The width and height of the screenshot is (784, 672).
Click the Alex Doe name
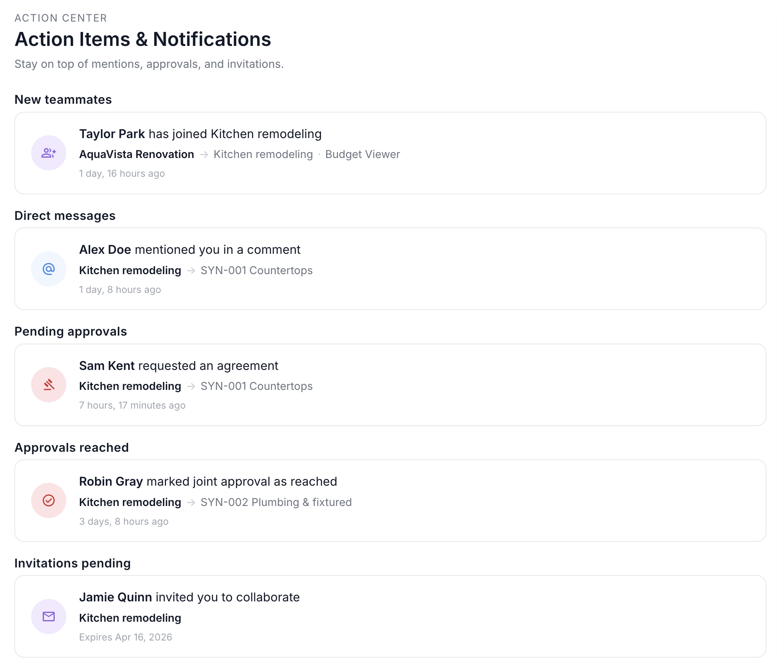coord(105,250)
